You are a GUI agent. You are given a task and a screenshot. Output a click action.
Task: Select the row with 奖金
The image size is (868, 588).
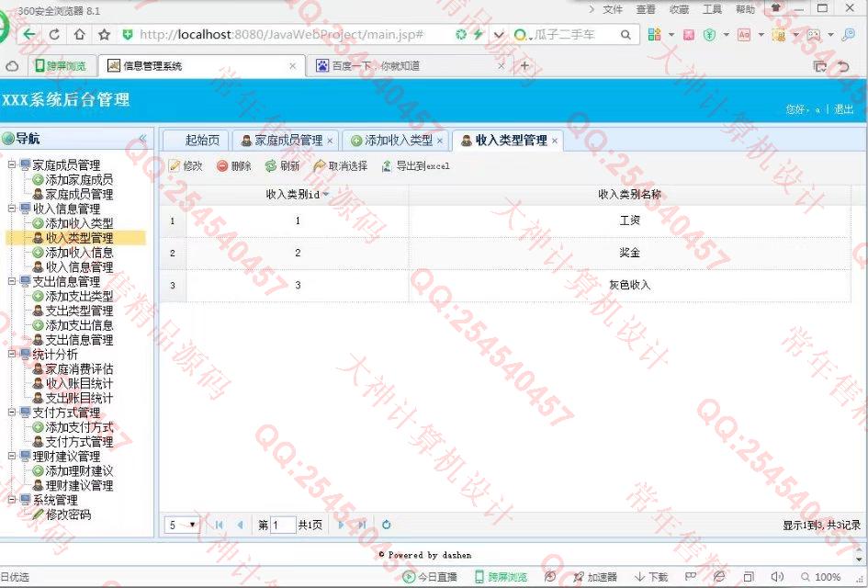click(505, 253)
